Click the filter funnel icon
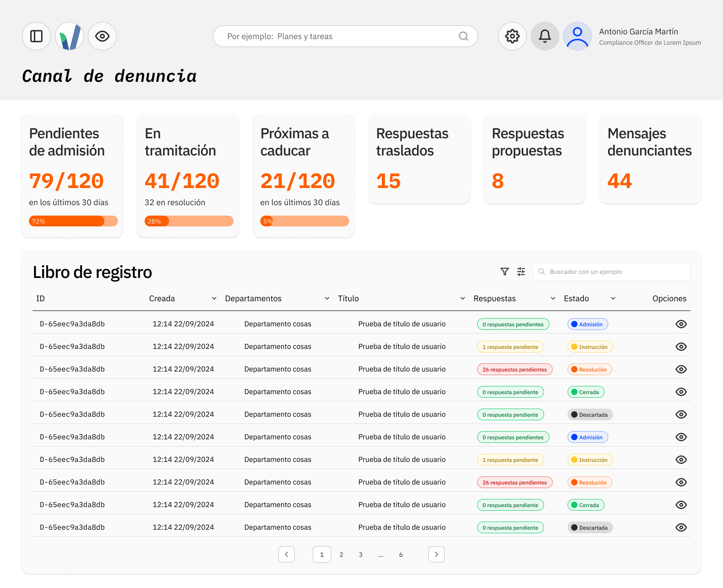Viewport: 723px width, 588px height. (505, 272)
